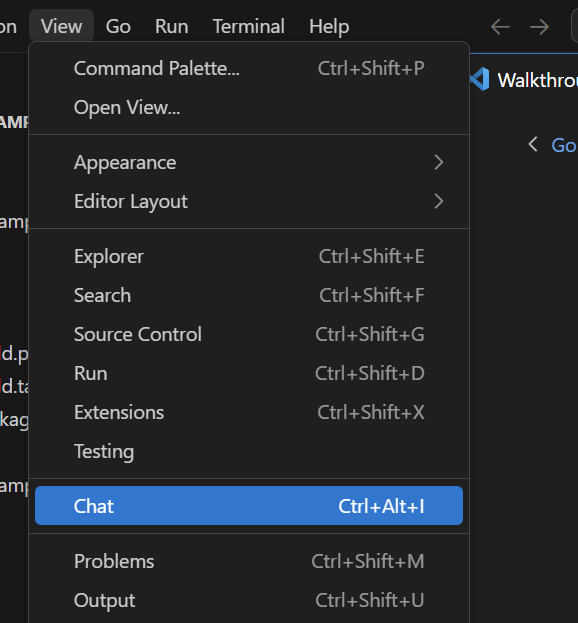Open the Extensions view

(x=249, y=412)
